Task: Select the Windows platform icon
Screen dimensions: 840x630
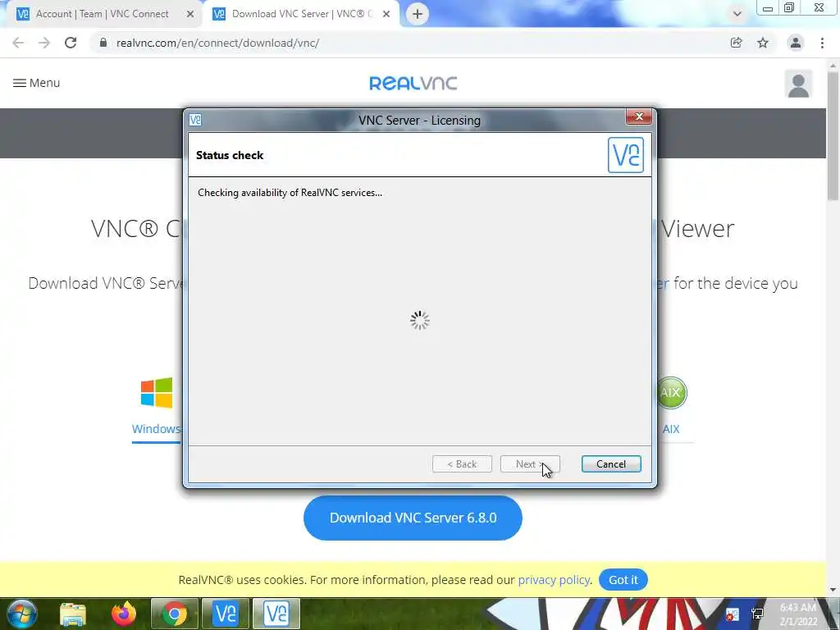Action: coord(157,393)
